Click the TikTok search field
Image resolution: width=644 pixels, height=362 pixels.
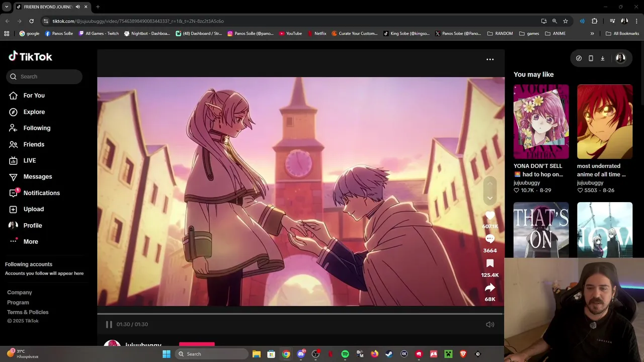tap(44, 76)
